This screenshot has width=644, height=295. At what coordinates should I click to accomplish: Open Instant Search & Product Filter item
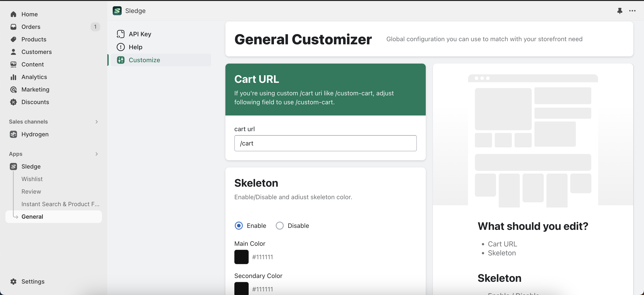60,204
